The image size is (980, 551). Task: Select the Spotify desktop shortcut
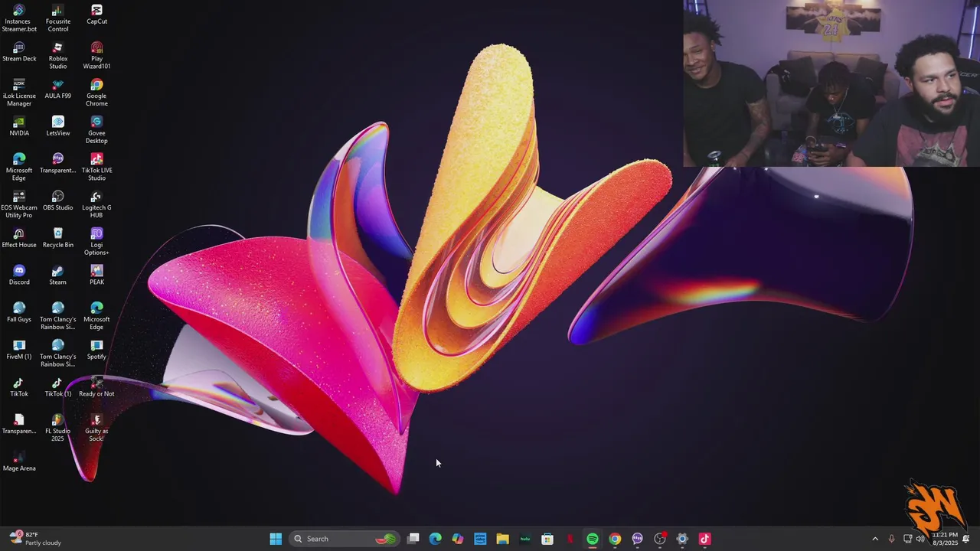click(x=96, y=350)
